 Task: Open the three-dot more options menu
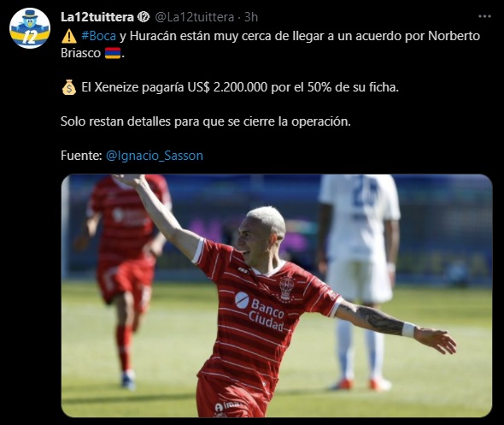point(484,16)
